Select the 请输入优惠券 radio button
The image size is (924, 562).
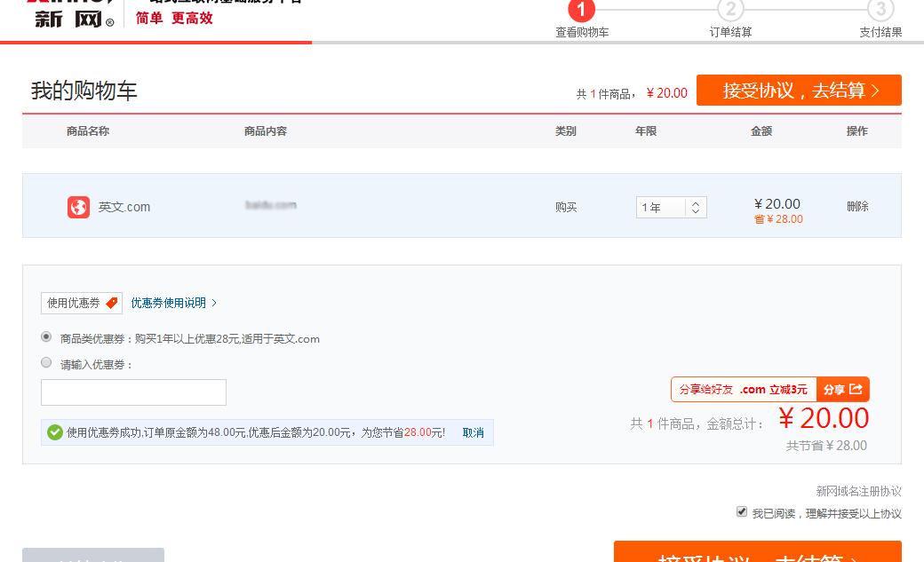(45, 361)
